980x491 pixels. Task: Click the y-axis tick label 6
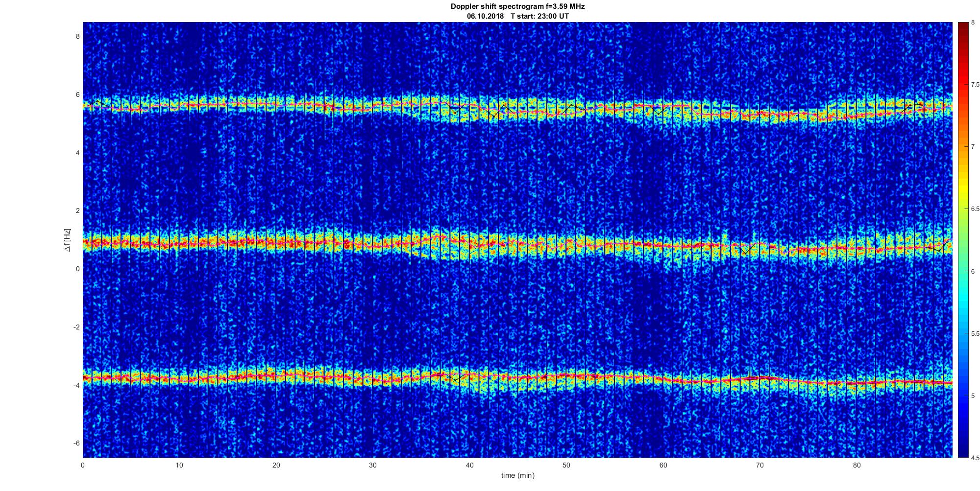(x=77, y=95)
